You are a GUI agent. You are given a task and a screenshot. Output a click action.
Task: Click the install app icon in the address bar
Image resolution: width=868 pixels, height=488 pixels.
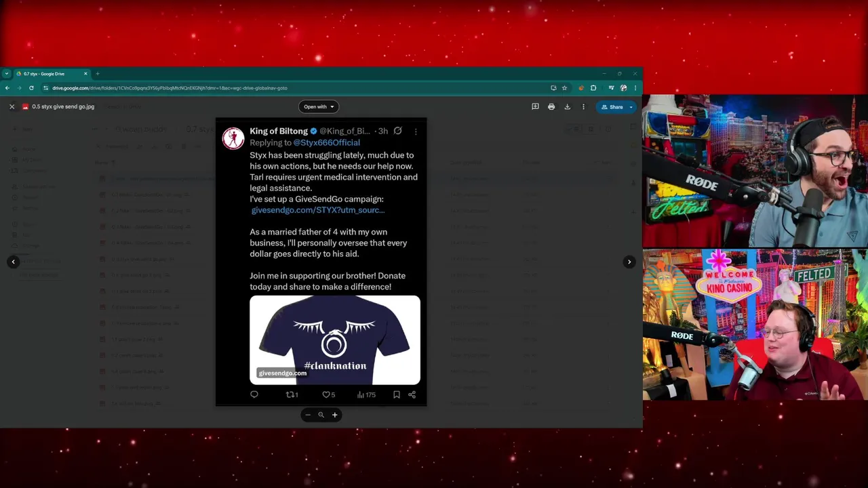click(x=553, y=87)
